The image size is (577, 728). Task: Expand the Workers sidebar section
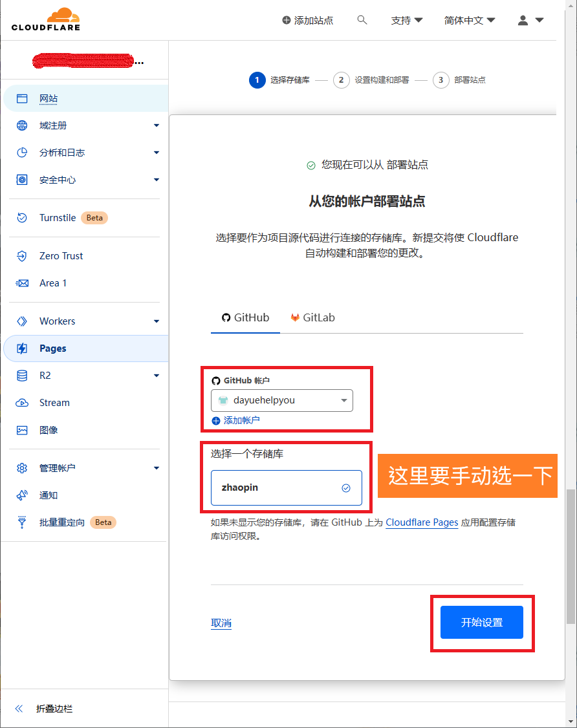tap(156, 321)
